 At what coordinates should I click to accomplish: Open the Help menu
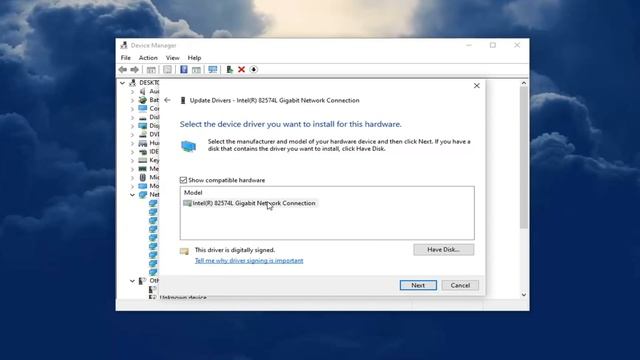pos(194,58)
